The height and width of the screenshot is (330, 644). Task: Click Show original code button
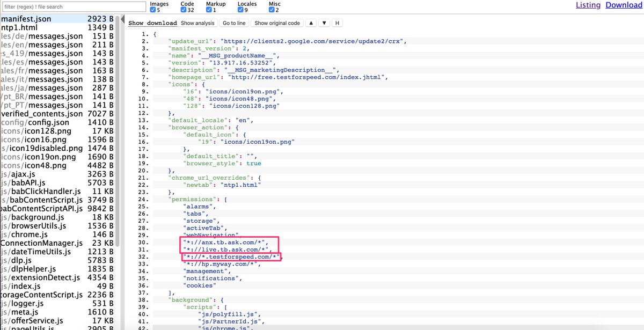[277, 23]
